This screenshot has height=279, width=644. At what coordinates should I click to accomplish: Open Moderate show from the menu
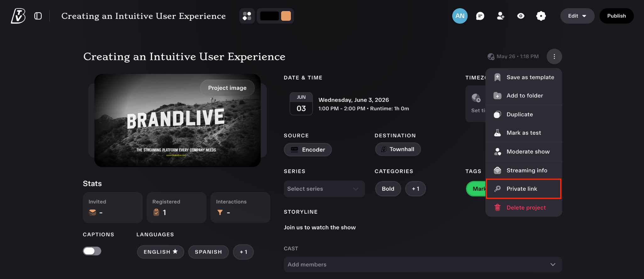point(524,152)
